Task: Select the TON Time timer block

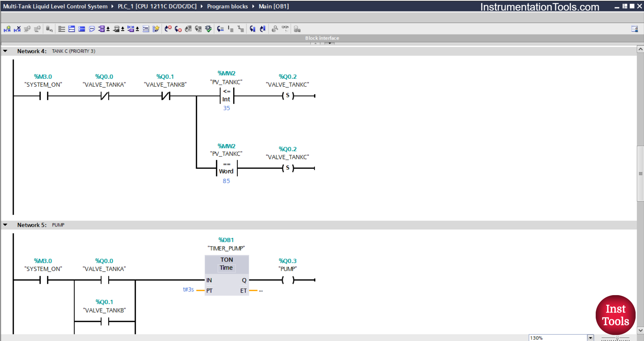Action: pyautogui.click(x=227, y=264)
